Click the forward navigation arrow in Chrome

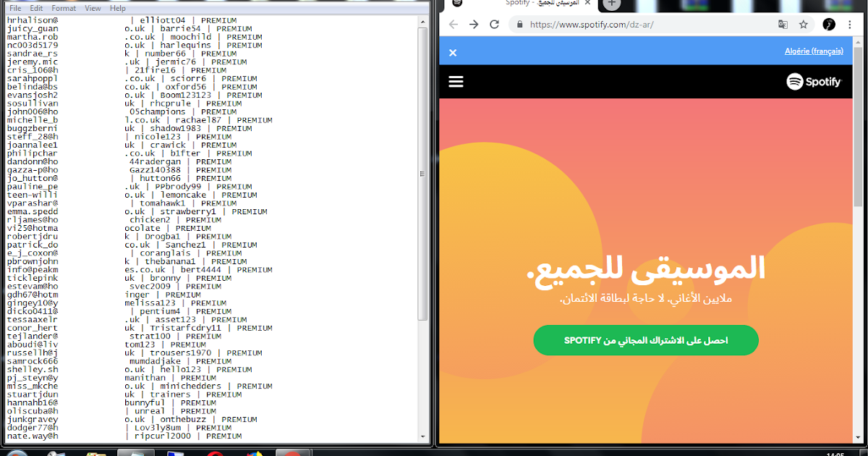tap(473, 24)
